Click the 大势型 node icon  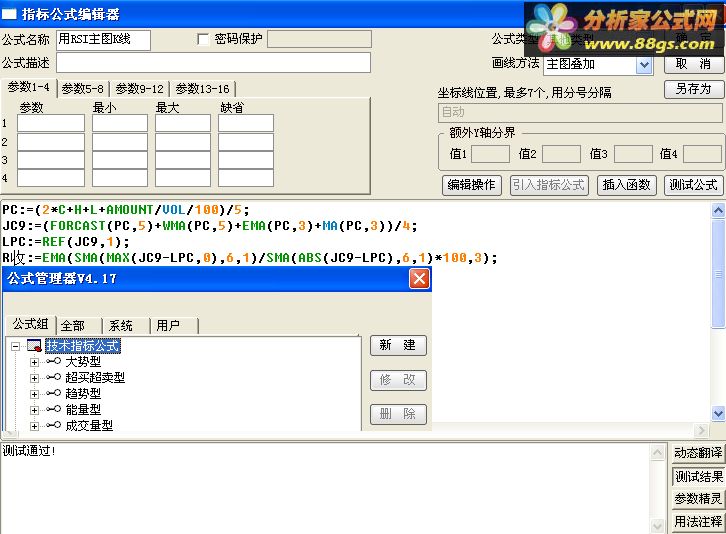pos(54,361)
